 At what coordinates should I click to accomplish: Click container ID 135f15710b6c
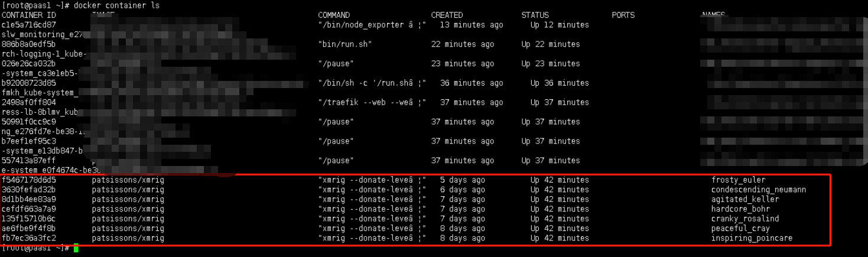point(29,219)
